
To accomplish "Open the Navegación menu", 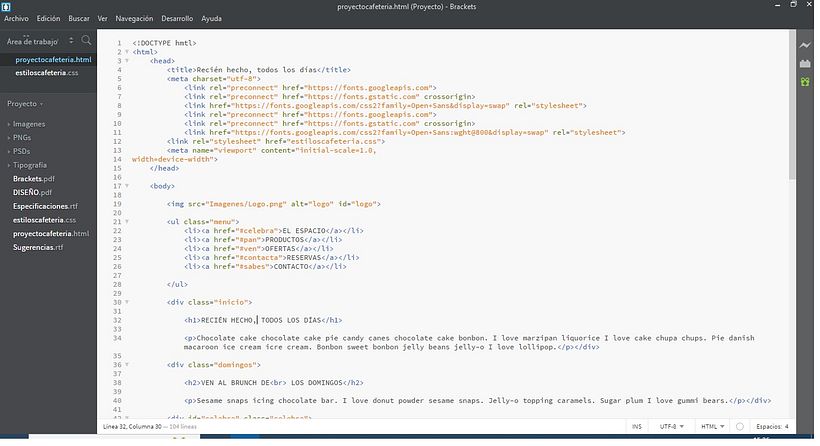I will pos(134,18).
